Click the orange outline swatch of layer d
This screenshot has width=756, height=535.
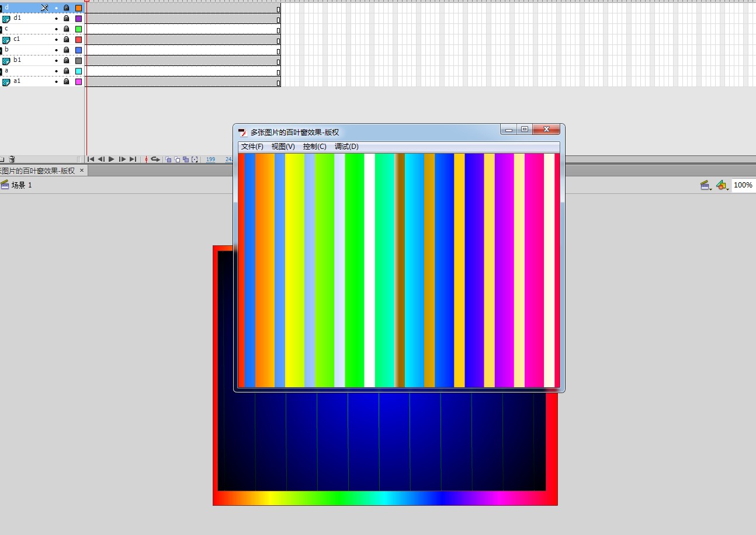point(78,8)
